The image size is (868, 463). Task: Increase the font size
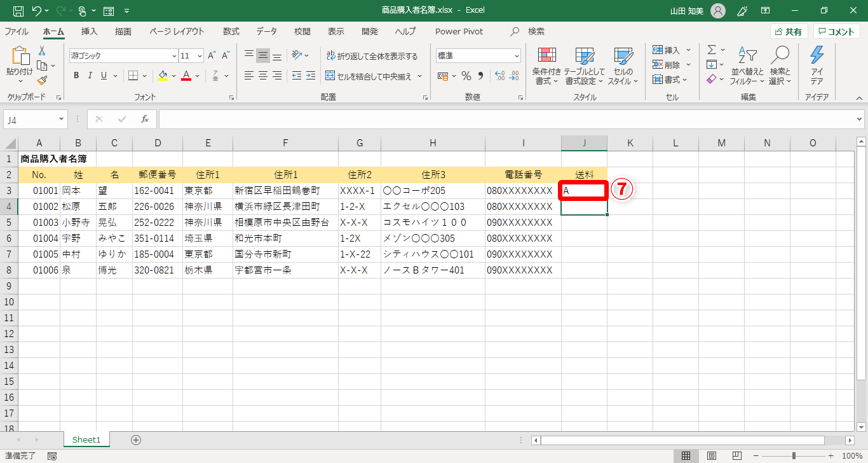(212, 55)
